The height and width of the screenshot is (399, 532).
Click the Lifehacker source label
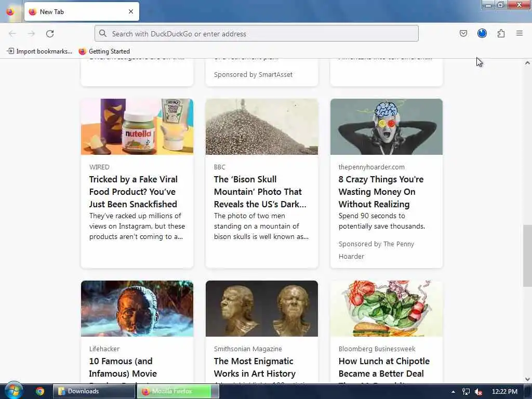(x=104, y=349)
